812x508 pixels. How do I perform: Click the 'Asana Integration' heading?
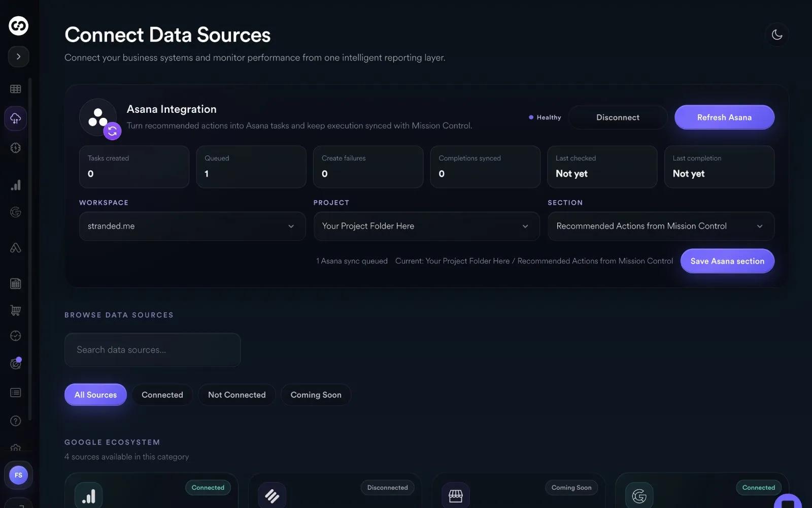[x=172, y=109]
